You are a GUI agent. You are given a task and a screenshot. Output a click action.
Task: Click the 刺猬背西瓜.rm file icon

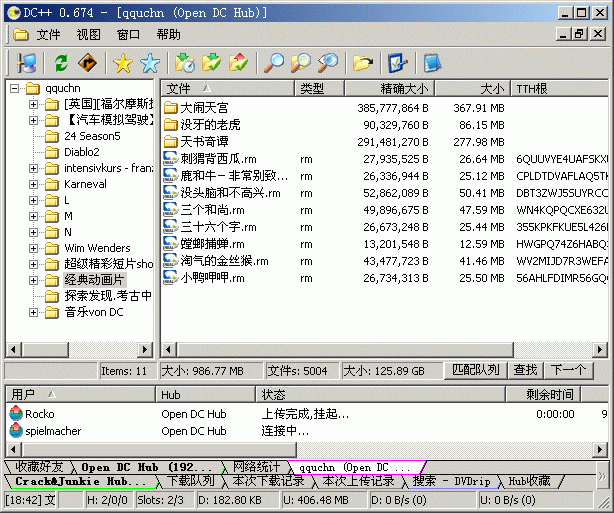pos(170,158)
